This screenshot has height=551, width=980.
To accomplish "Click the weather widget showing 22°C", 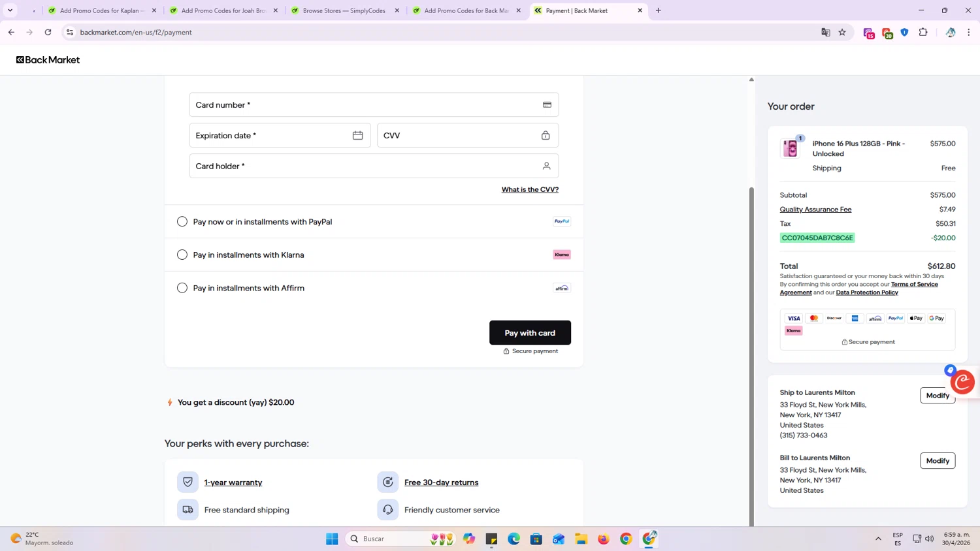I will pos(42,539).
